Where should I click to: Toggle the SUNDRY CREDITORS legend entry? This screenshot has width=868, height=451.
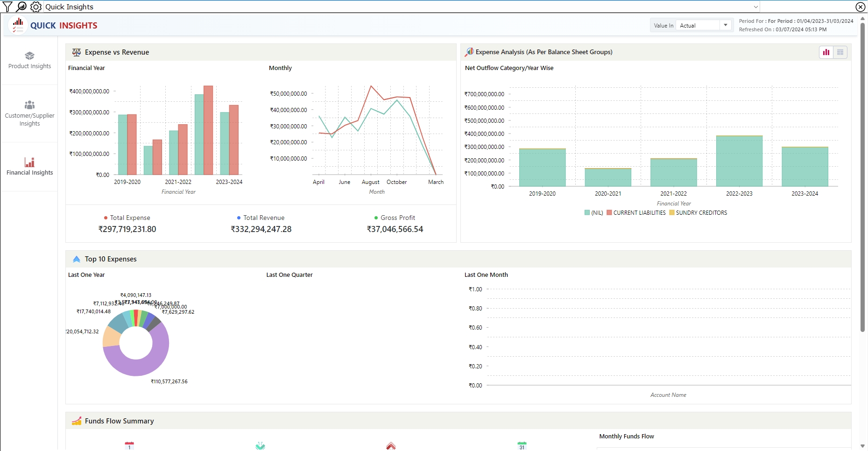click(698, 213)
